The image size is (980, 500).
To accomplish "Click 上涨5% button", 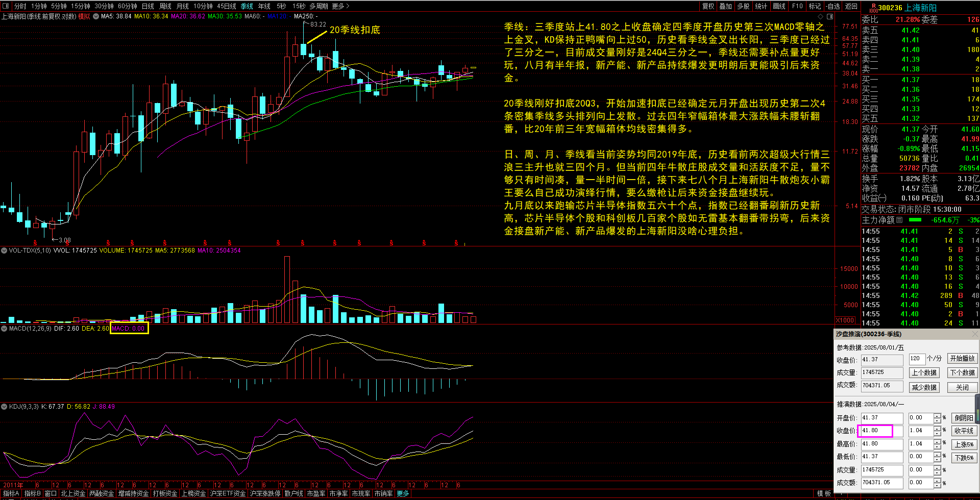I will click(964, 444).
